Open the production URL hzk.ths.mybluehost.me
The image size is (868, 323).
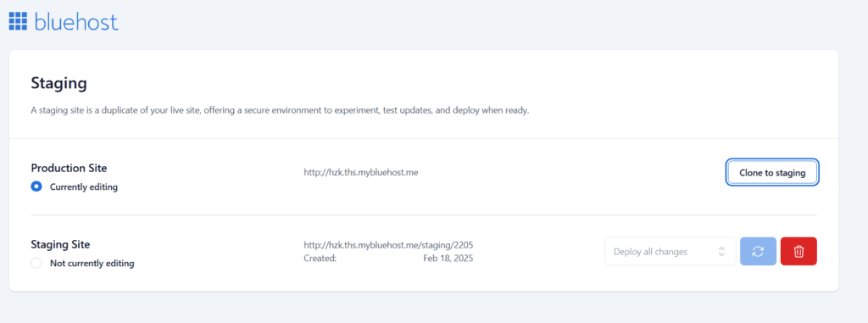point(361,172)
